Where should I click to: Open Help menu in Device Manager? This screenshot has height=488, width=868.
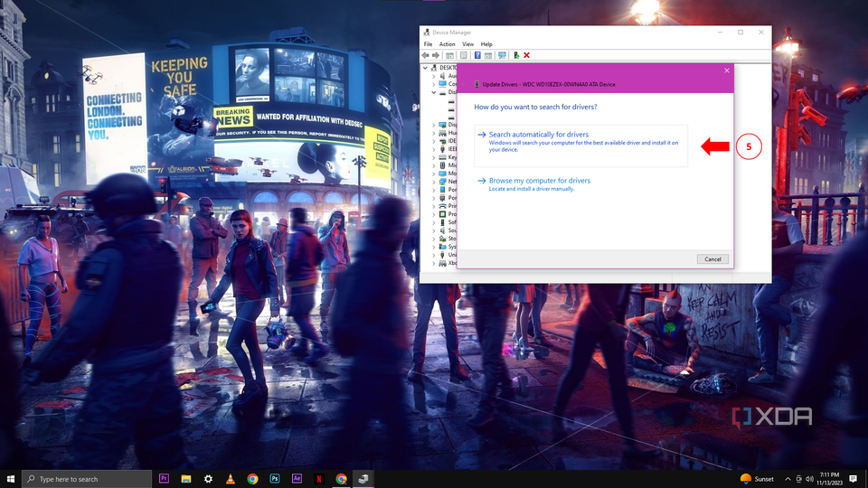click(486, 44)
